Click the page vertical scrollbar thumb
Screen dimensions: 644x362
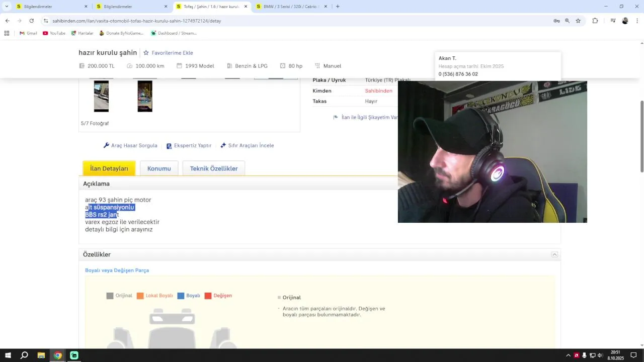641,136
